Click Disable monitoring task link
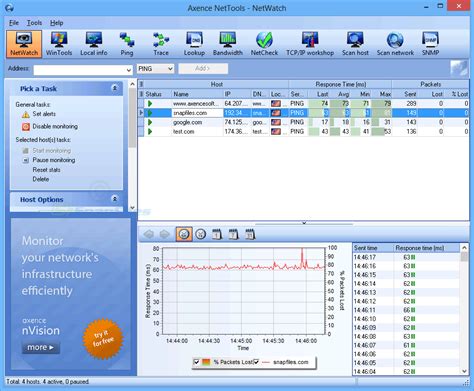The image size is (474, 391). [55, 126]
